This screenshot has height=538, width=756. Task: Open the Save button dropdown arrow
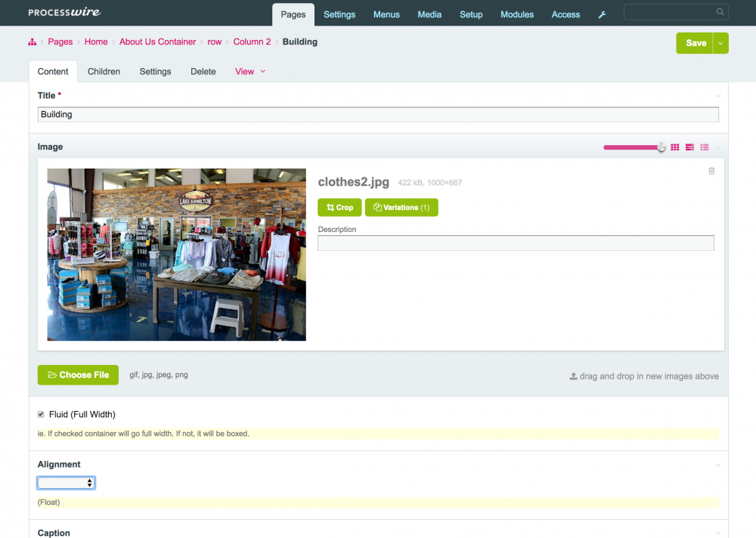(721, 43)
